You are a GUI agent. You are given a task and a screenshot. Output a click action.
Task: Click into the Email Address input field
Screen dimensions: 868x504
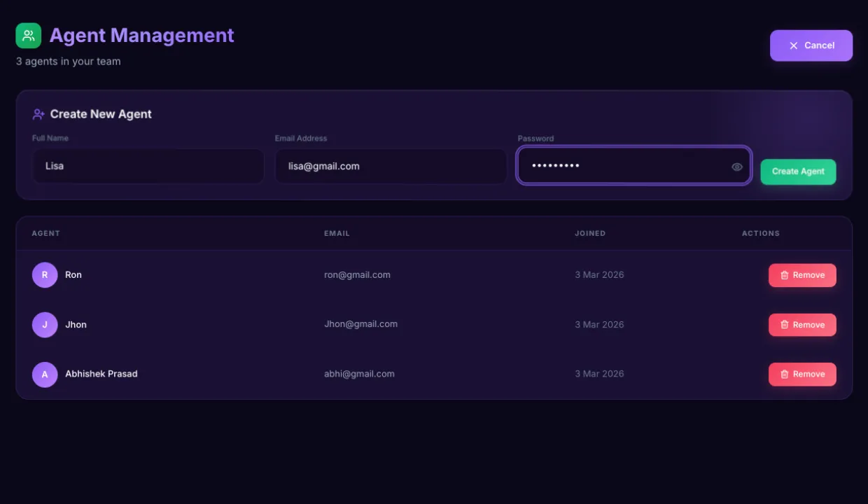point(390,167)
